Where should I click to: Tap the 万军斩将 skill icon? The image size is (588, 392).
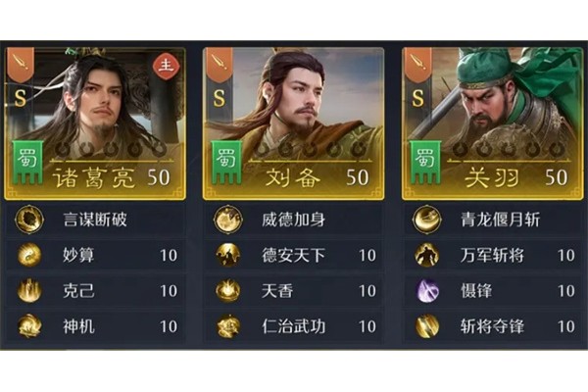click(x=427, y=255)
